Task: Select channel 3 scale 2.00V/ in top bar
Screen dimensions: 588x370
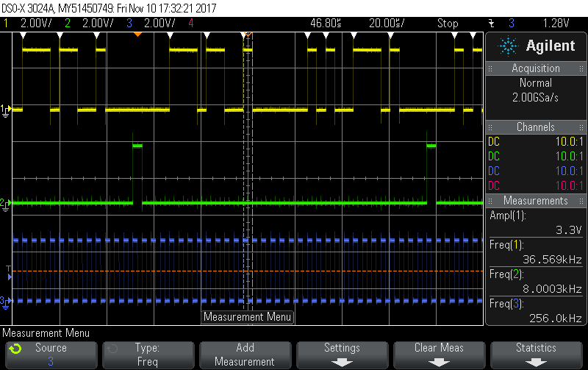Action: point(159,24)
